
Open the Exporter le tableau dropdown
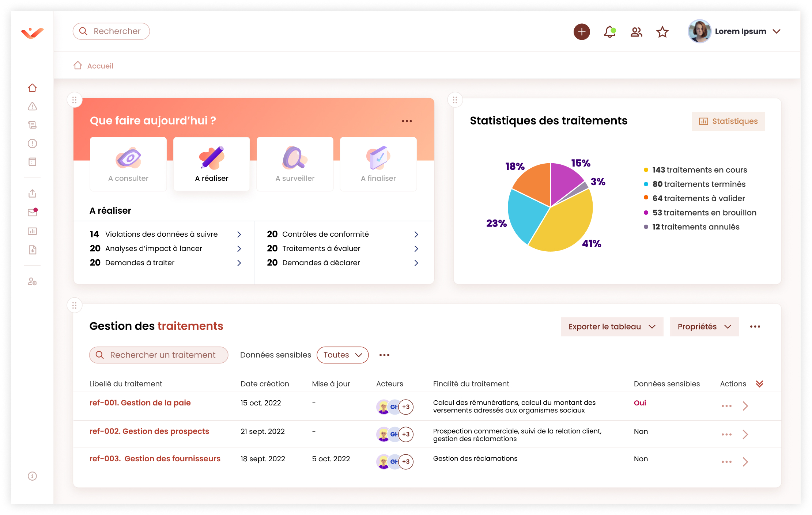coord(612,327)
